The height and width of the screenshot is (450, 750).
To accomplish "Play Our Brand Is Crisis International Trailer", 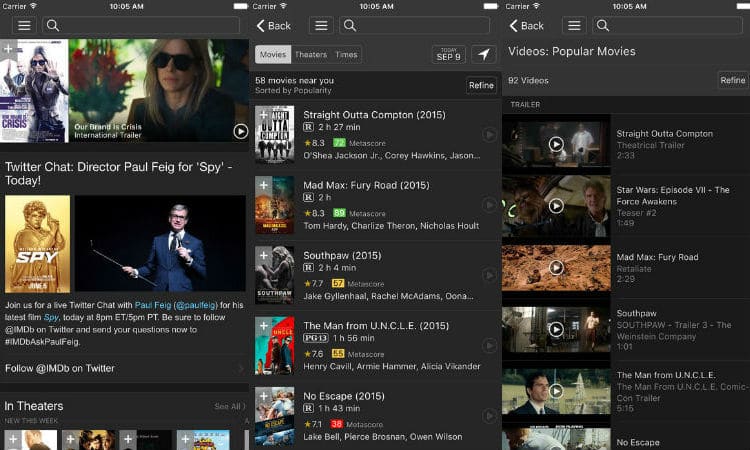I will tap(241, 131).
